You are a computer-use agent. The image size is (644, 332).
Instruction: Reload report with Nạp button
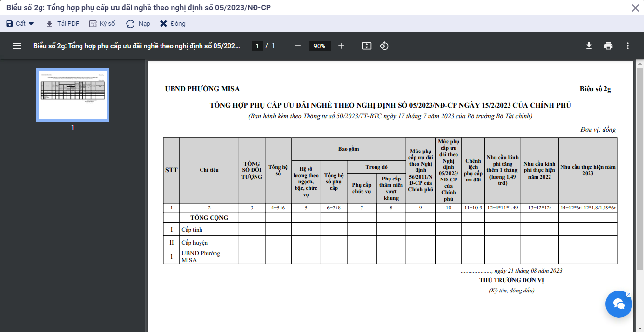click(x=138, y=24)
